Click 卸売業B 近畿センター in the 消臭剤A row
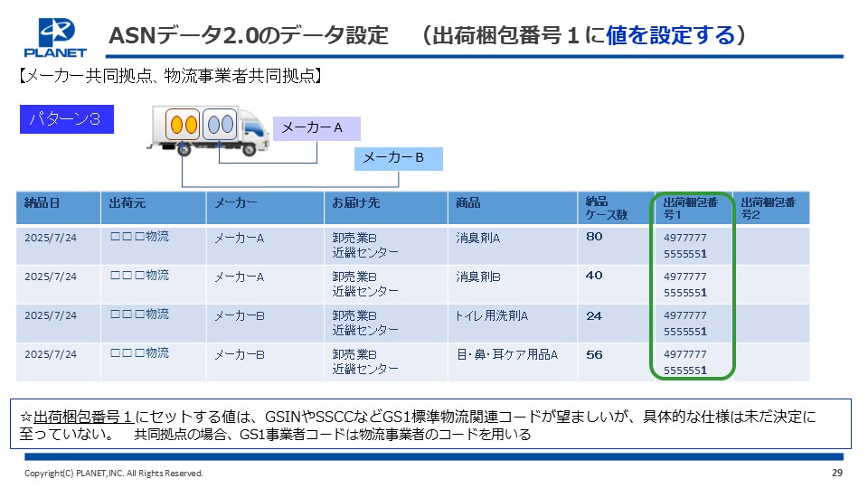Screen dimensions: 868x488 (x=364, y=245)
